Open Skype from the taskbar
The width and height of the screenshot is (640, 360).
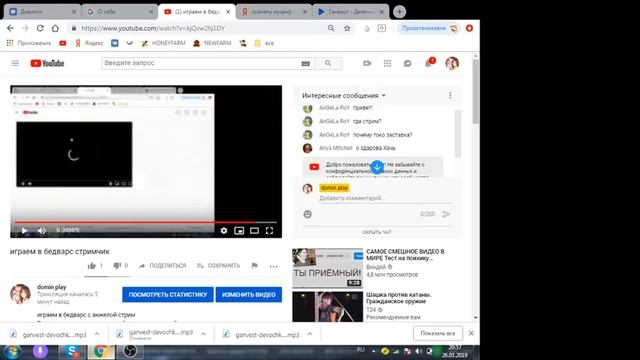(72, 351)
